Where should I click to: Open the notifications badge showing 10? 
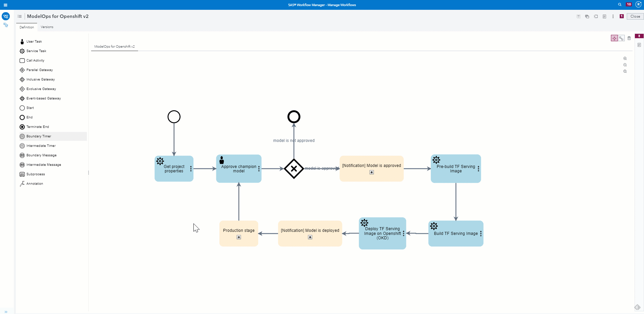tap(629, 5)
